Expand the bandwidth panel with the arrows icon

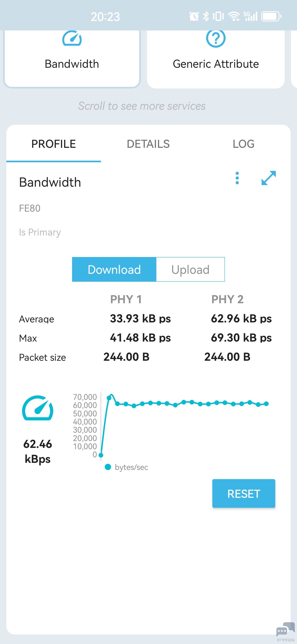[269, 178]
